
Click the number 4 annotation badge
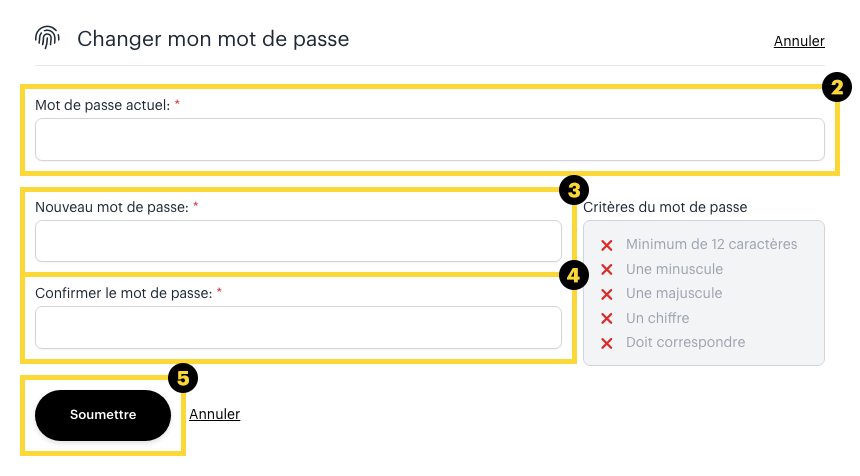(x=573, y=275)
